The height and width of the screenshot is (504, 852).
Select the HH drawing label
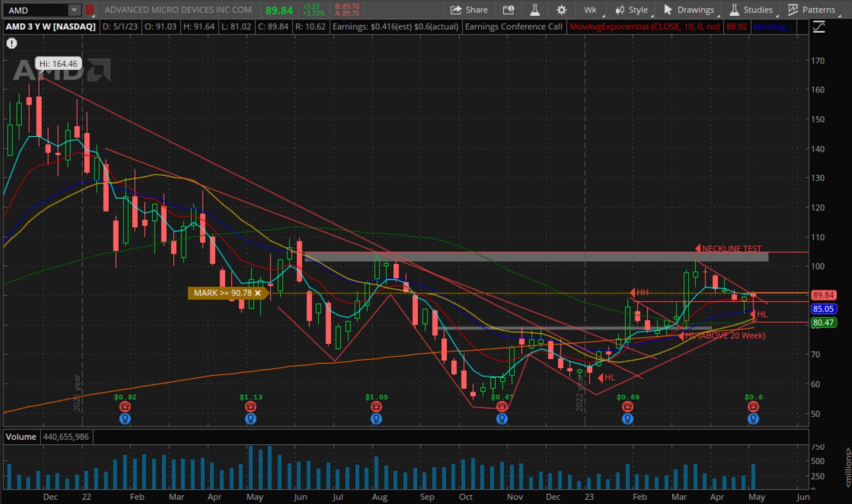coord(639,292)
